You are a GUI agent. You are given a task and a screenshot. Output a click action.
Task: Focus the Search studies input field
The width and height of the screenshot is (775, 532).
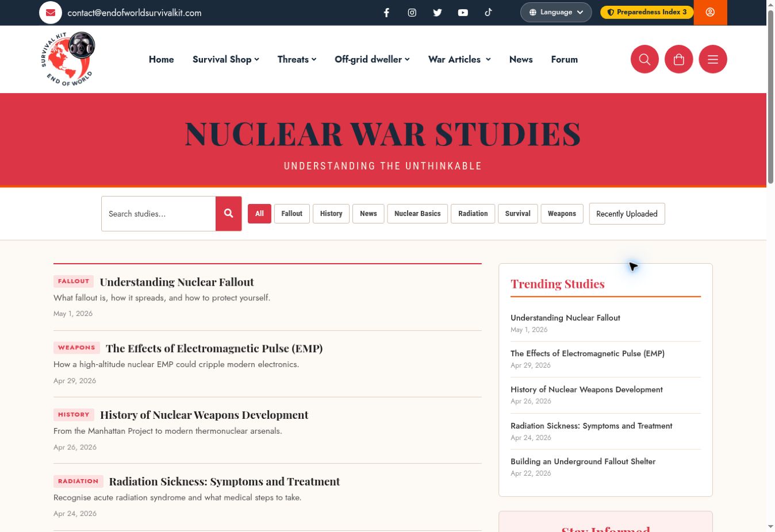(x=159, y=214)
